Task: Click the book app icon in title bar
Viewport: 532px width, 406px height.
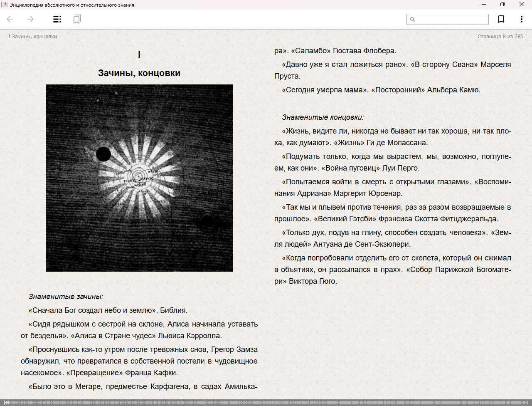Action: coord(5,5)
